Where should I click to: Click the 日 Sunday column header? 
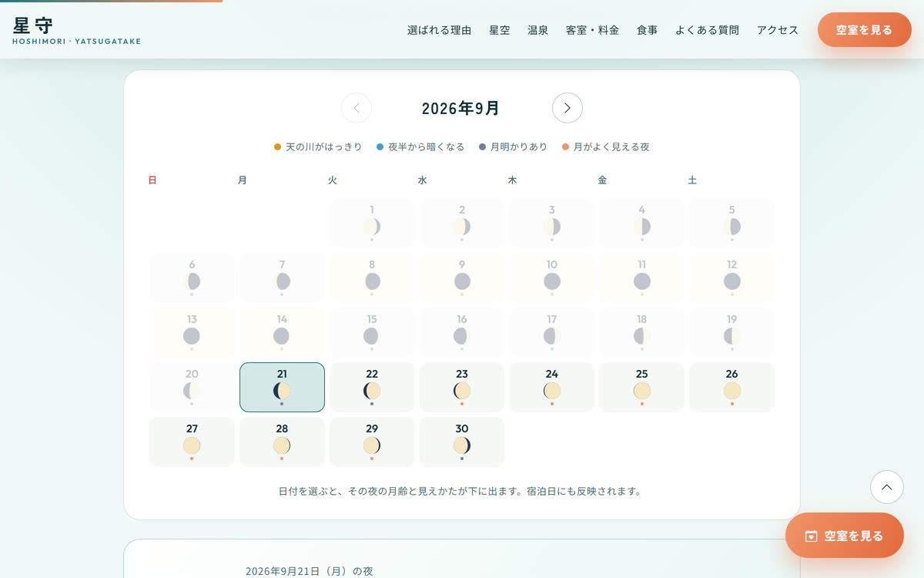coord(152,180)
